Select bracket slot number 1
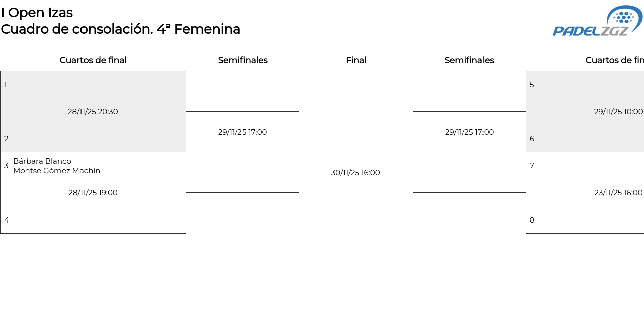 coord(6,85)
